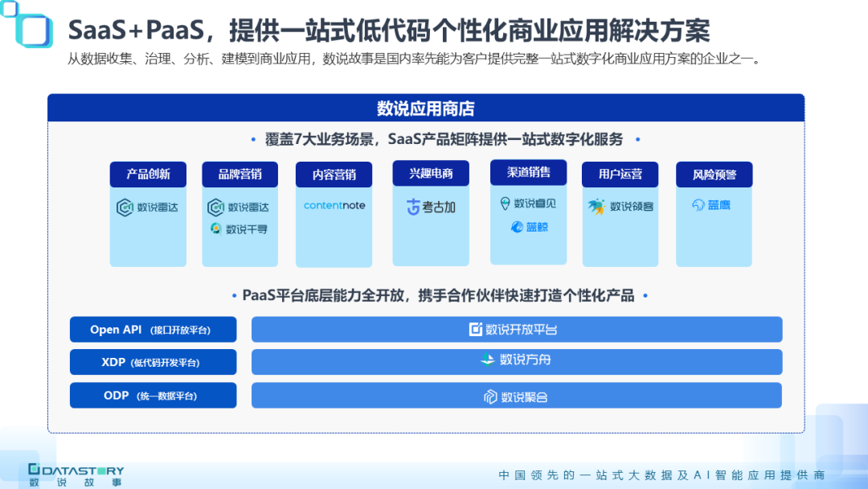The width and height of the screenshot is (868, 489).
Task: Click the XDP (低代码开发平台) button
Action: point(154,362)
